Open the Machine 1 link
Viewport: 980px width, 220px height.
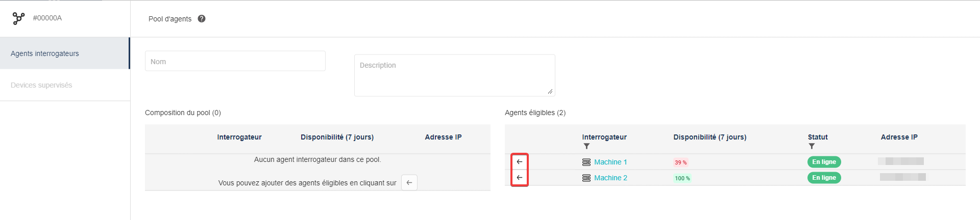[610, 162]
